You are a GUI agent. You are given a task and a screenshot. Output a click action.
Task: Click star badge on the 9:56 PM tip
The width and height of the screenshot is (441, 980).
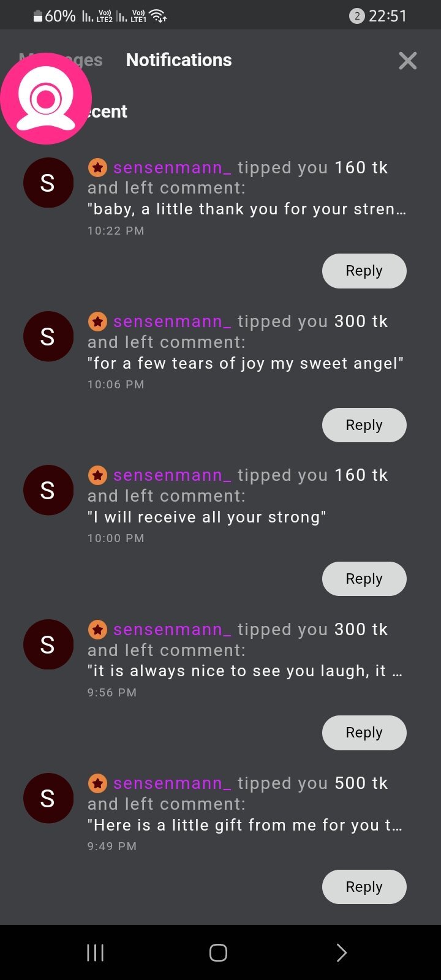tap(97, 630)
